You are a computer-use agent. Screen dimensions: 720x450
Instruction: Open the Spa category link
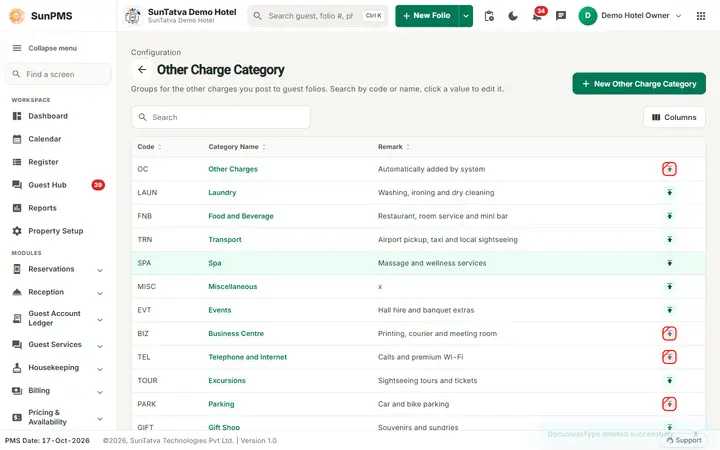coord(214,263)
